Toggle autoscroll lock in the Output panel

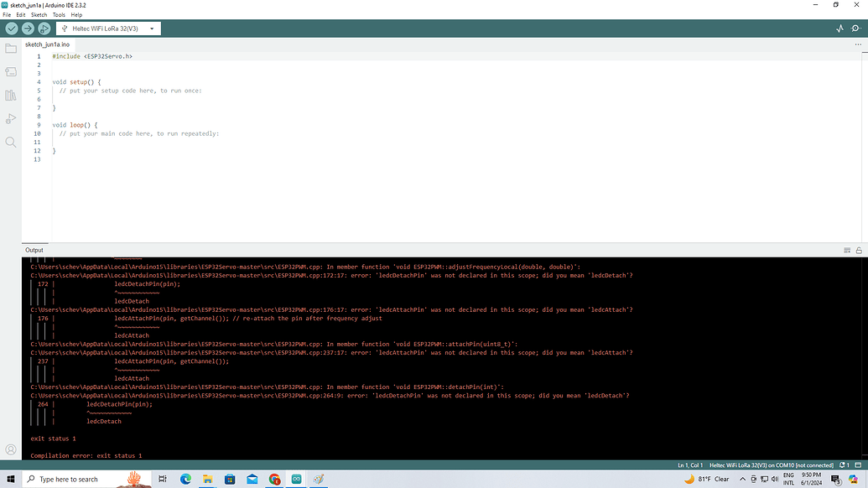pyautogui.click(x=858, y=249)
